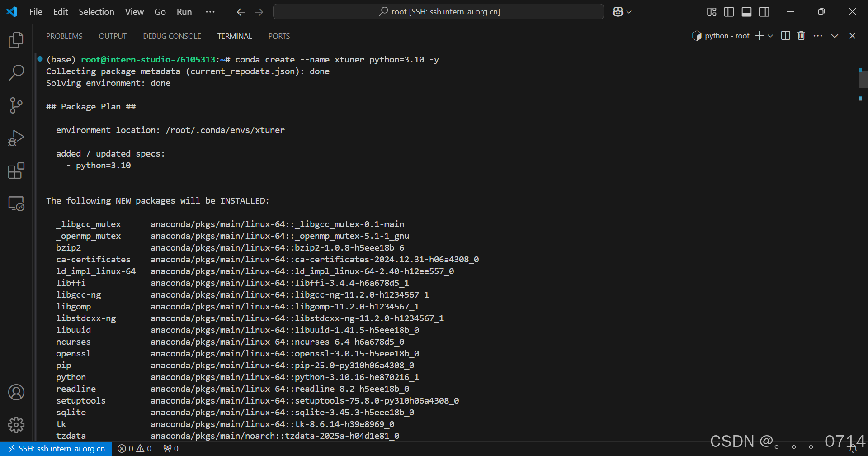Viewport: 868px width, 456px height.
Task: Click the Customize Layout icon
Action: tap(712, 12)
